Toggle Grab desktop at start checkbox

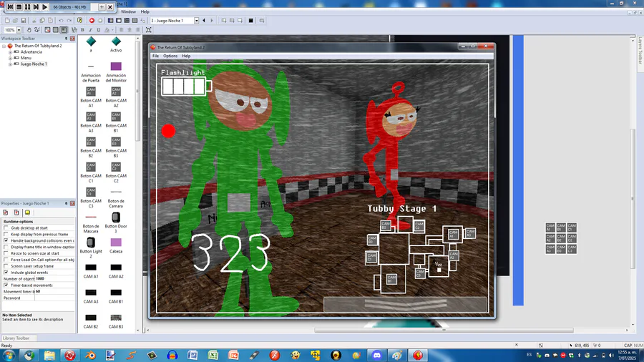[6, 228]
